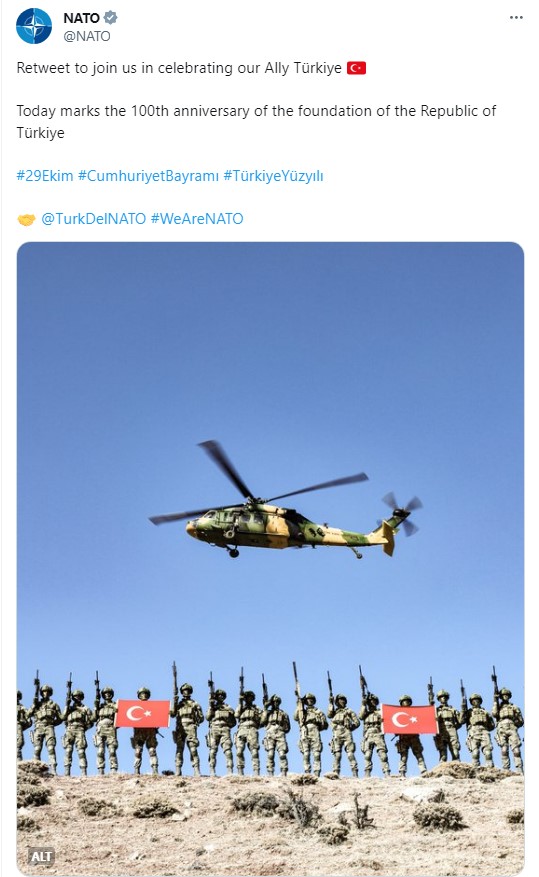This screenshot has width=539, height=877.
Task: Open the three-dot more options menu
Action: pos(516,18)
